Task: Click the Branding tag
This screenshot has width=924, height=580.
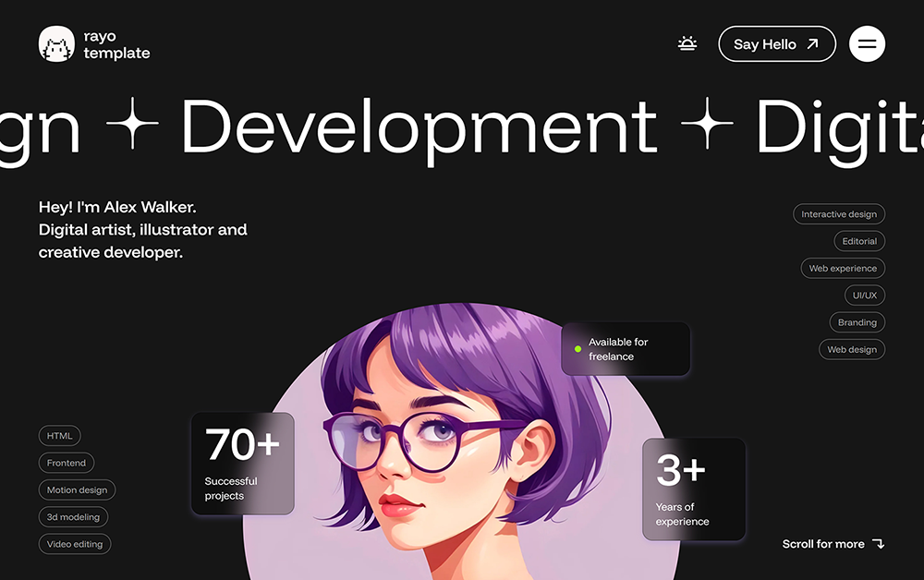Action: 857,322
